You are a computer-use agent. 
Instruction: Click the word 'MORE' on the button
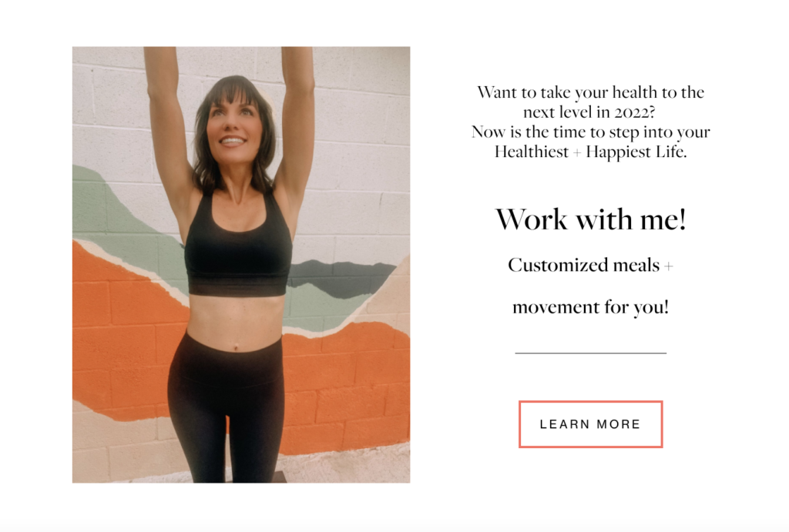(619, 424)
